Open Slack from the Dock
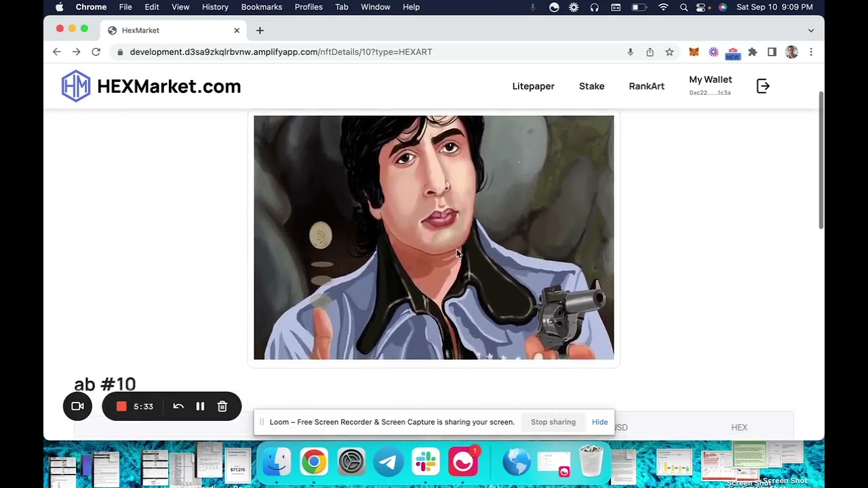The height and width of the screenshot is (488, 868). pyautogui.click(x=426, y=462)
